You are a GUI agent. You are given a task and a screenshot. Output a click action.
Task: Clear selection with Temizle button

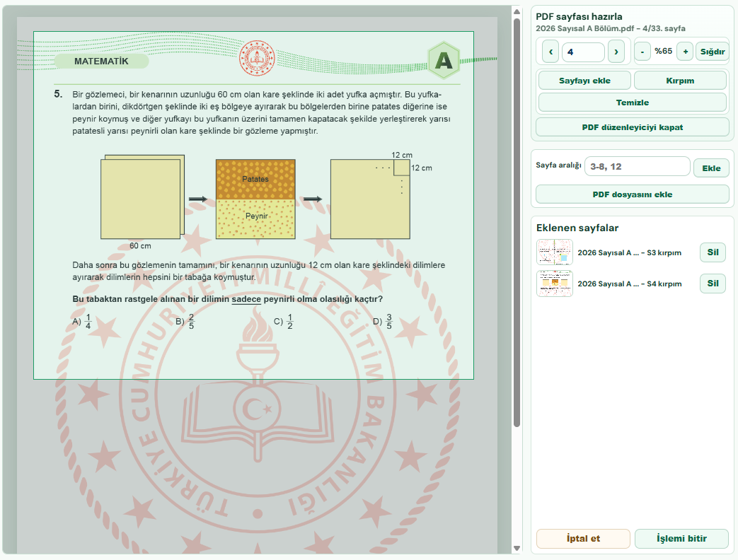632,102
